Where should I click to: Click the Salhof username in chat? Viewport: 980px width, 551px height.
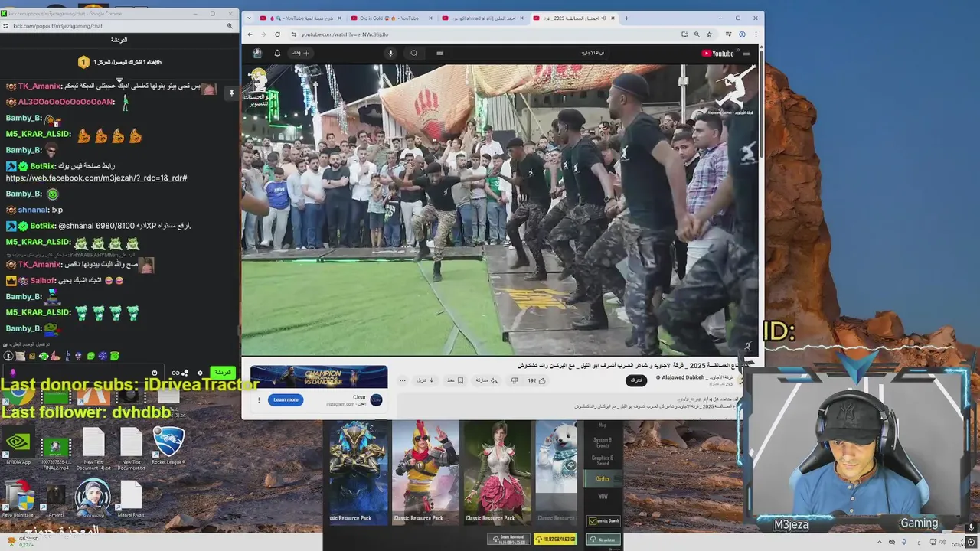42,280
